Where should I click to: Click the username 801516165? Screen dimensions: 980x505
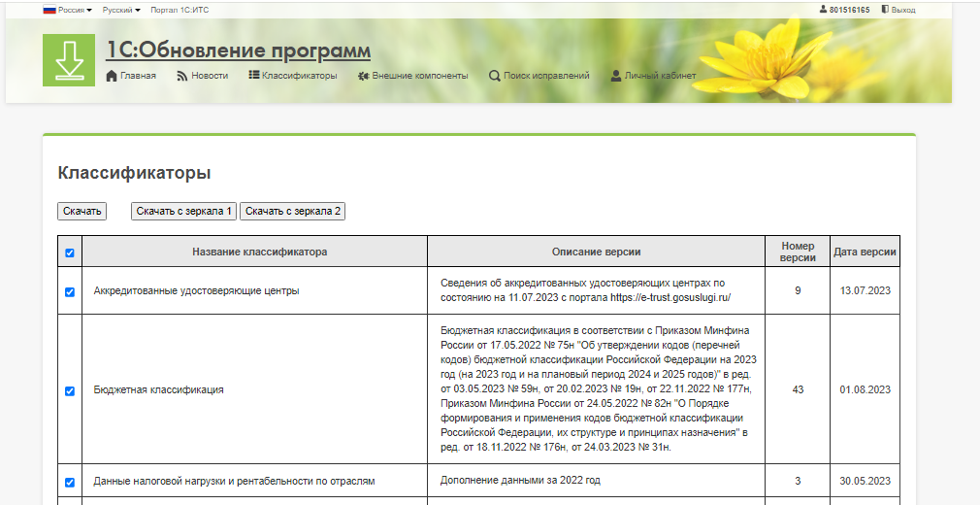point(849,10)
